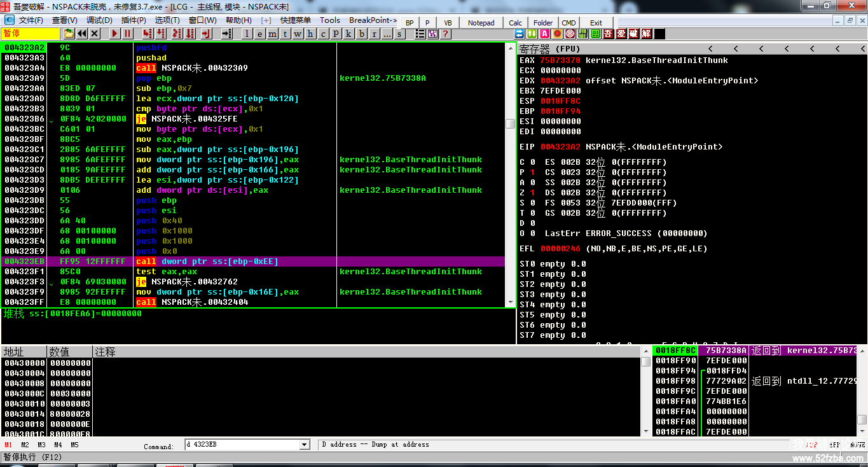Click the close program X toolbar icon

95,34
